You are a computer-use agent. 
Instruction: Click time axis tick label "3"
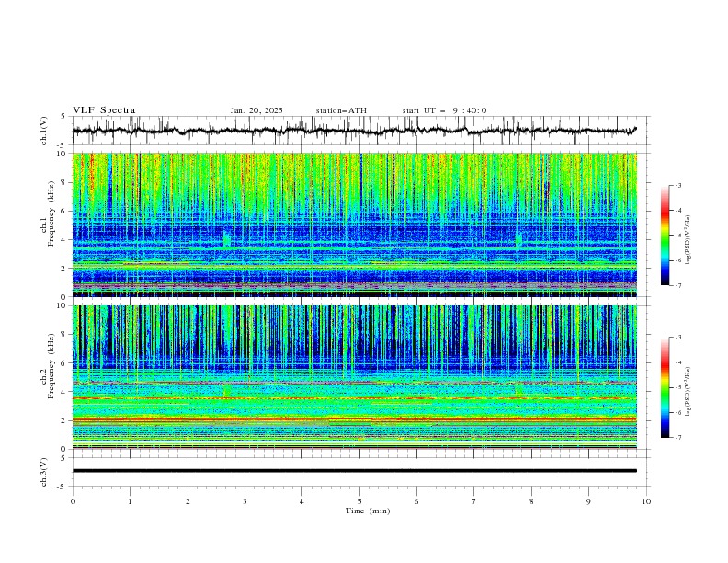pos(245,501)
